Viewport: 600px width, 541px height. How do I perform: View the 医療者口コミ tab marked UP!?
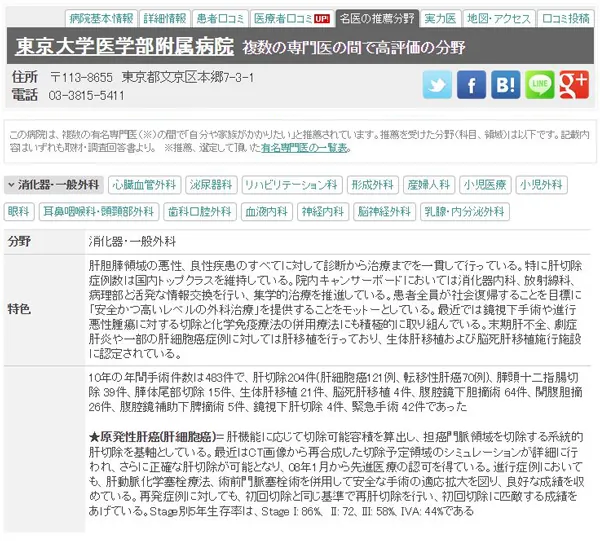292,18
